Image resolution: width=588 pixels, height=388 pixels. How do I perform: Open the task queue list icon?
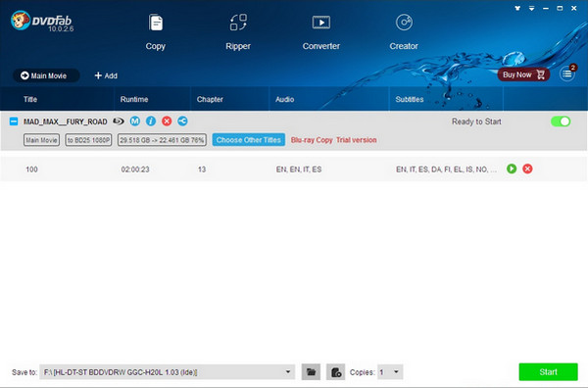coord(567,74)
